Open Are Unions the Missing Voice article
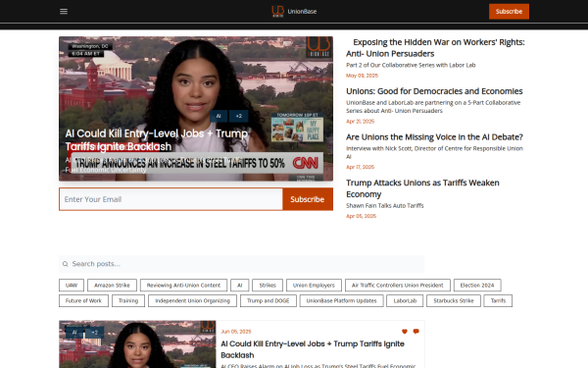 pyautogui.click(x=434, y=137)
